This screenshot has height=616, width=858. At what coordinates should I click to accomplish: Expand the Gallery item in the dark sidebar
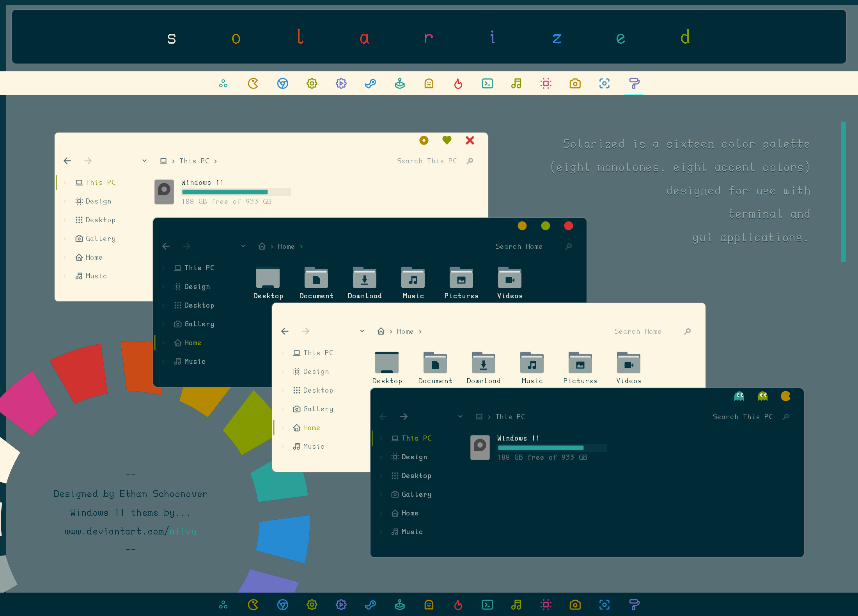(164, 324)
